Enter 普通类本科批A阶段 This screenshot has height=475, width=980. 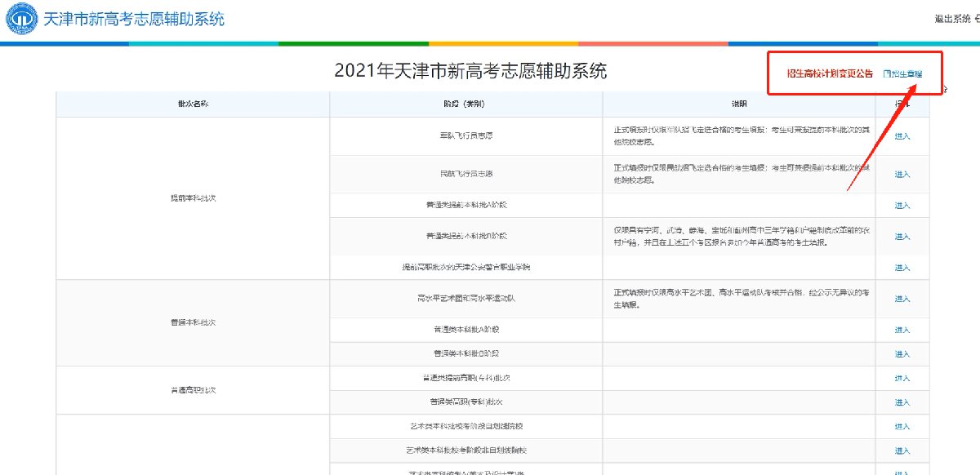coord(902,330)
